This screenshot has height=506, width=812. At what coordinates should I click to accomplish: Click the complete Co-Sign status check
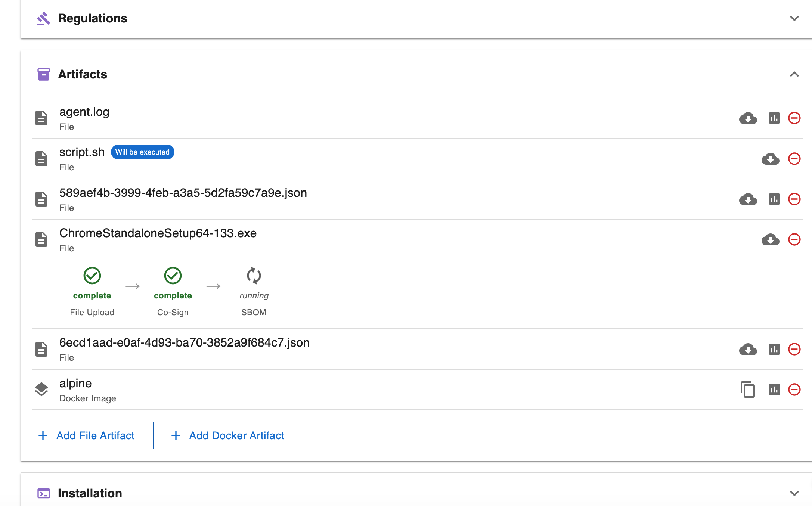173,276
